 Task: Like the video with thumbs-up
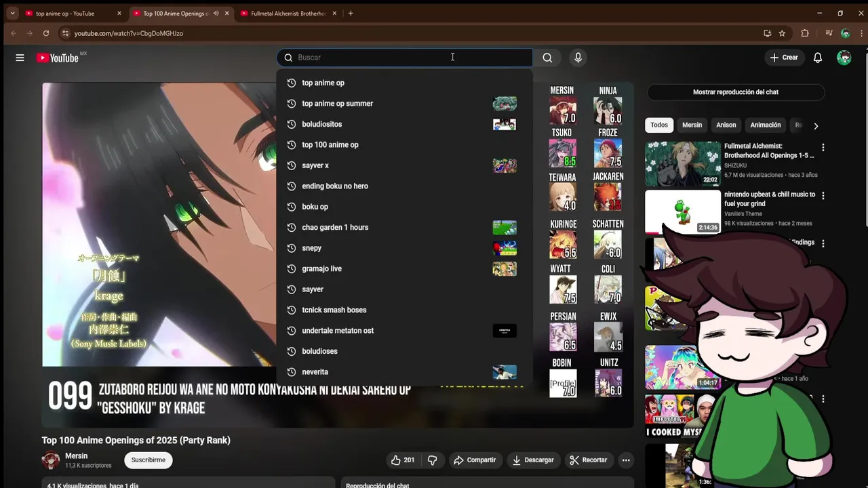(402, 460)
